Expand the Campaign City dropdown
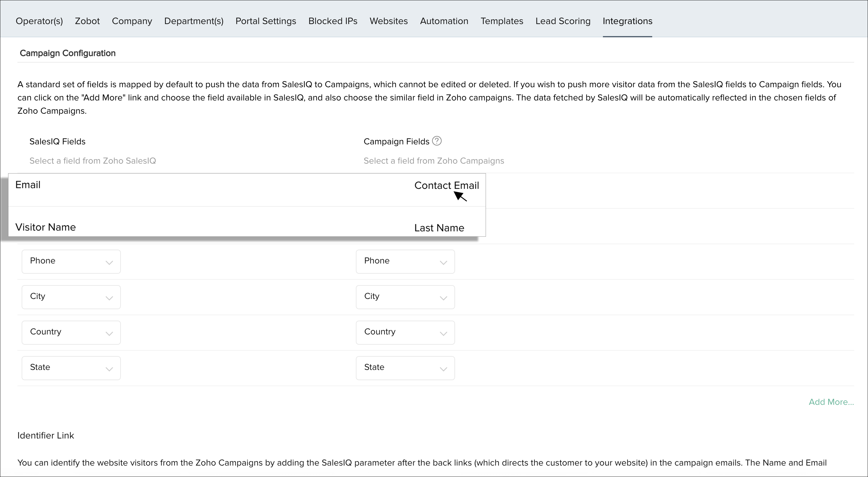Viewport: 868px width, 477px height. click(x=405, y=297)
